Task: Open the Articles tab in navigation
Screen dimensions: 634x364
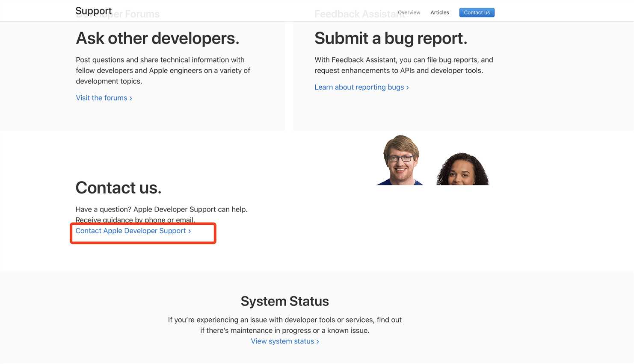Action: pyautogui.click(x=439, y=12)
